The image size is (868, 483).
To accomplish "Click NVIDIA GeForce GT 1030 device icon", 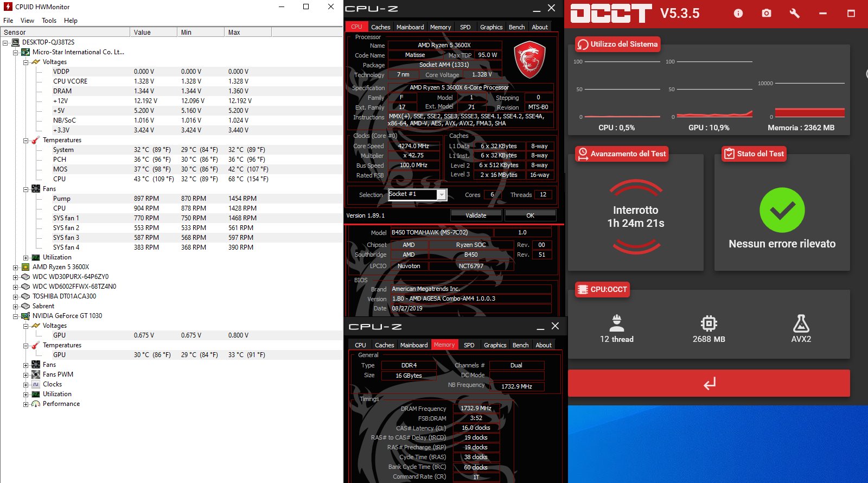I will pyautogui.click(x=25, y=316).
